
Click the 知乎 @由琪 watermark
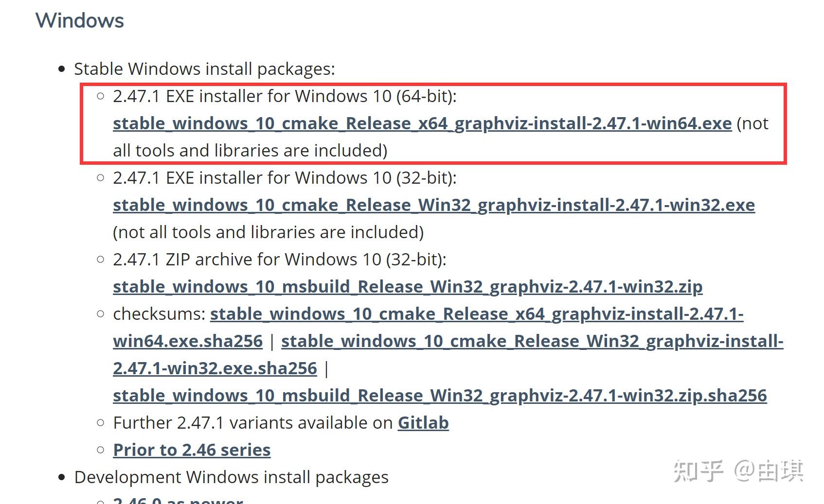(737, 470)
